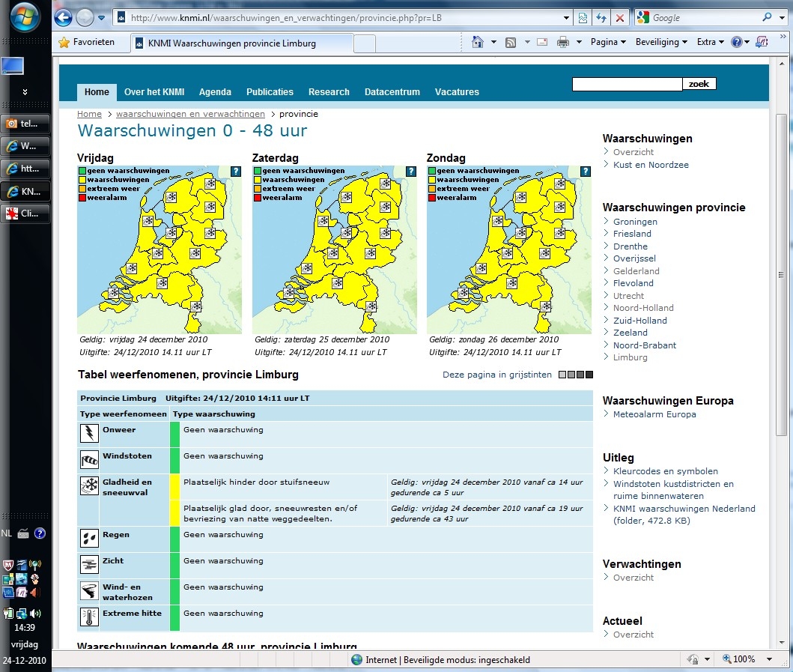
Task: Click in the Google search box
Action: pyautogui.click(x=706, y=18)
